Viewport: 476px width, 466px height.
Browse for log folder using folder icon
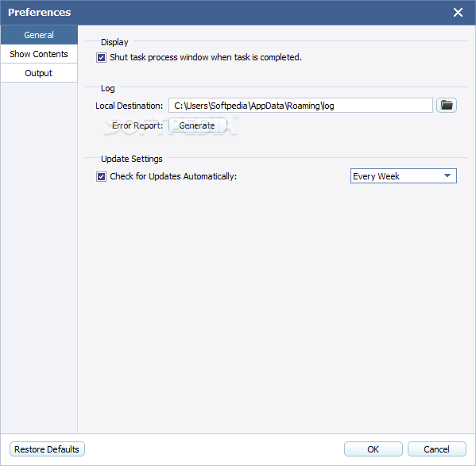pos(447,106)
